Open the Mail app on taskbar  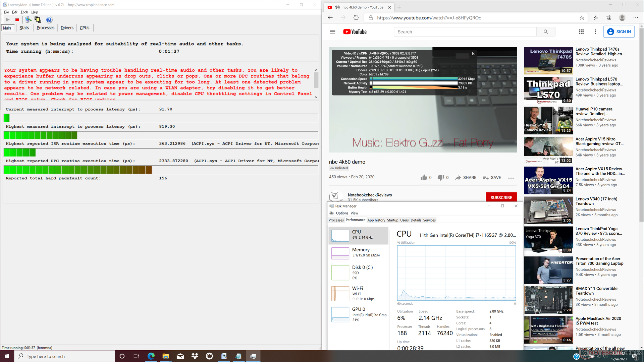click(180, 356)
